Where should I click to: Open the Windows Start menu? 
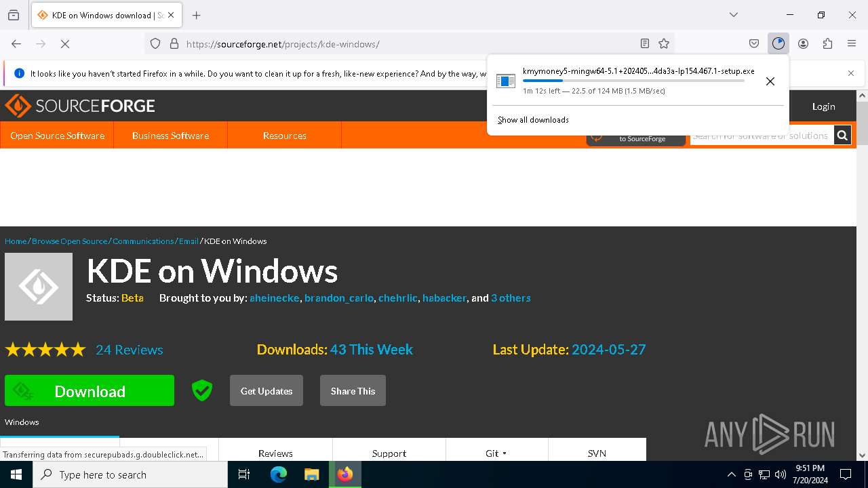pos(16,474)
